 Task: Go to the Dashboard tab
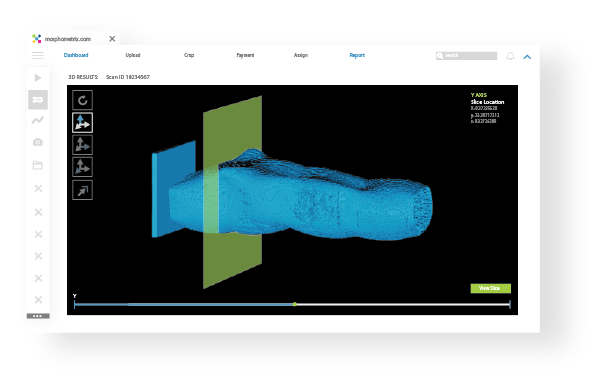[76, 55]
